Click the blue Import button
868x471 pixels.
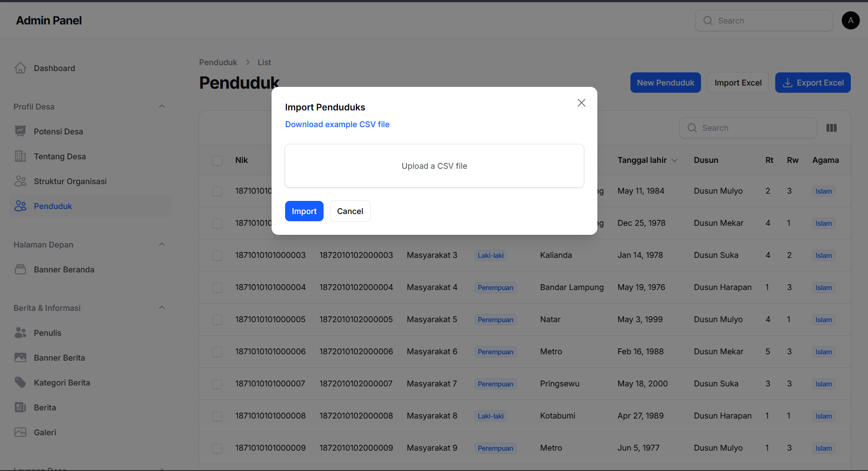304,211
